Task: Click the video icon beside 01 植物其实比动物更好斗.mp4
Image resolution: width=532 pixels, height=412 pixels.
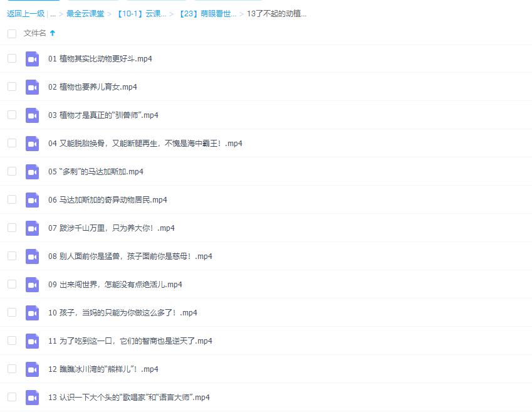Action: pyautogui.click(x=32, y=58)
